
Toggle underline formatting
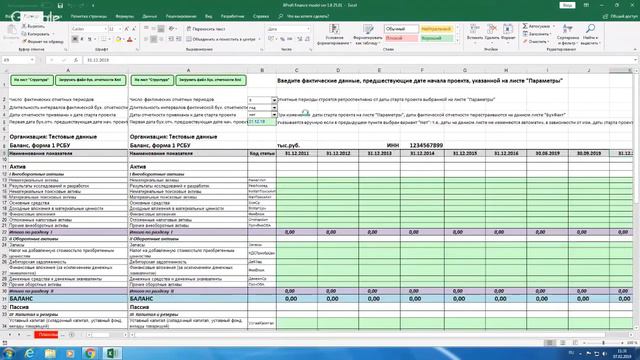tap(89, 39)
